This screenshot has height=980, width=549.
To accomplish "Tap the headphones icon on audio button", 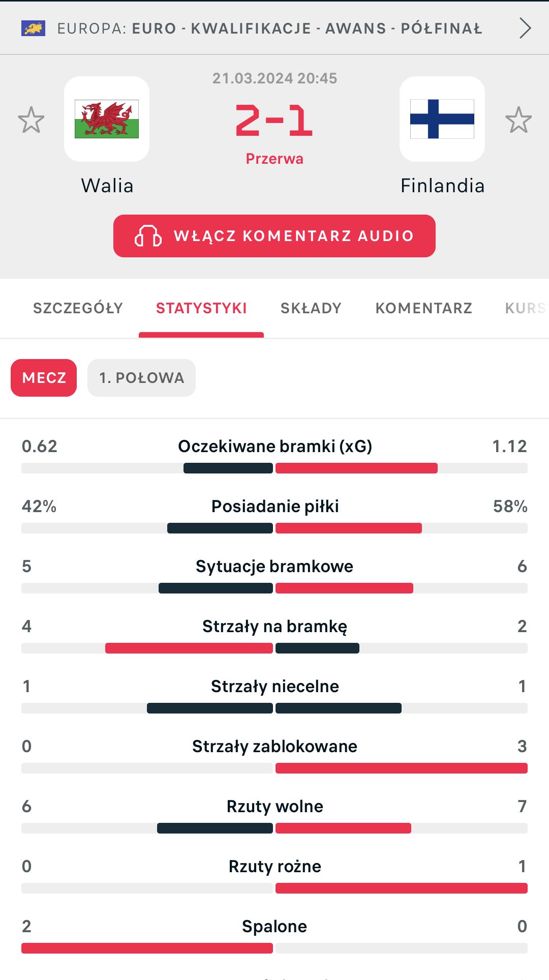I will 147,236.
